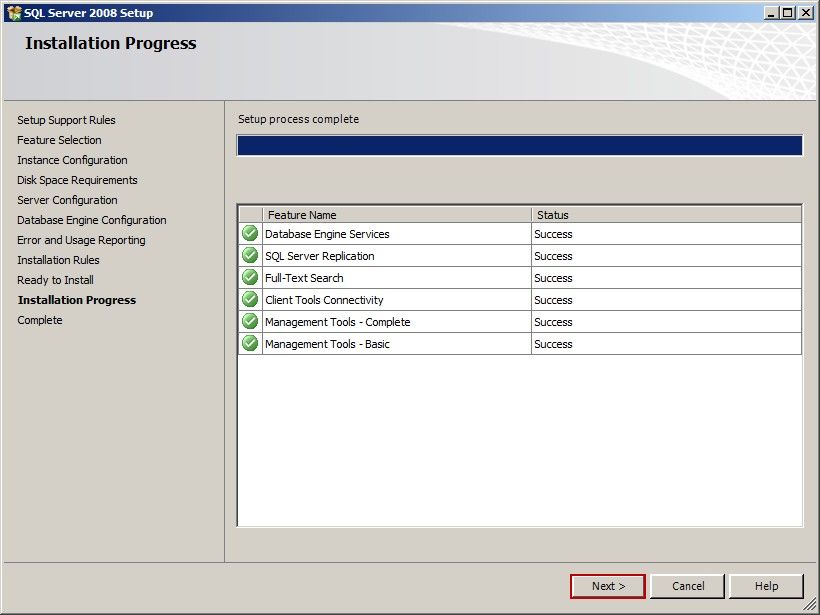Go to Database Engine Configuration step
Image resolution: width=820 pixels, height=615 pixels.
coord(92,220)
